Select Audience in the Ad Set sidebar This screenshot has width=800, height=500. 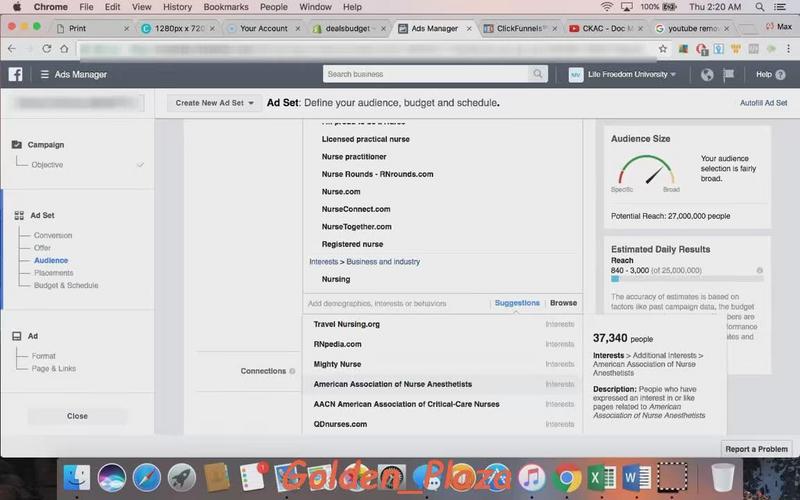(51, 260)
